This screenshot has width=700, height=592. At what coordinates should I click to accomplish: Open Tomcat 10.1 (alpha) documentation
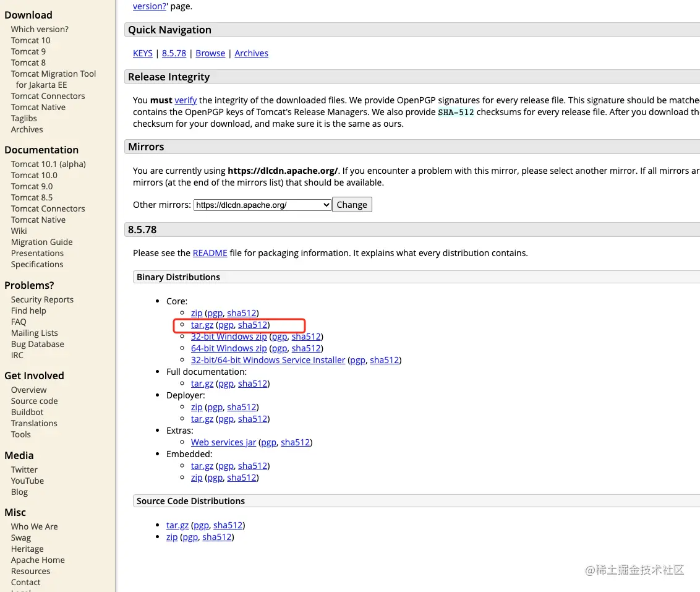[x=48, y=164]
